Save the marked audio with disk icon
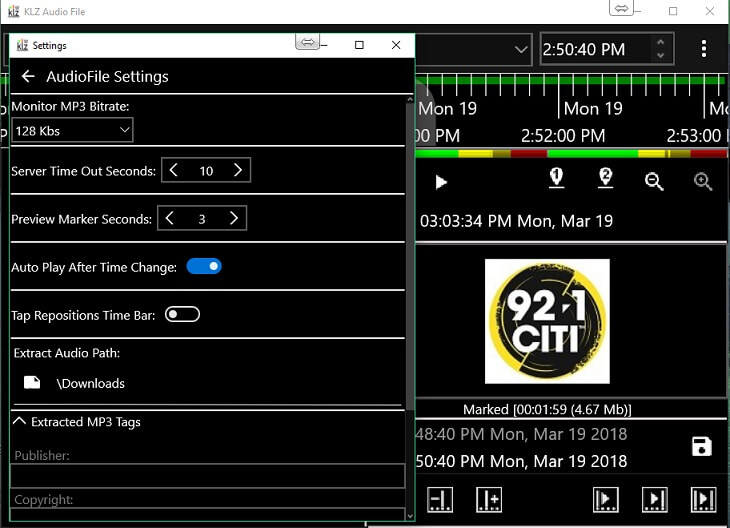The image size is (730, 528). (x=702, y=447)
